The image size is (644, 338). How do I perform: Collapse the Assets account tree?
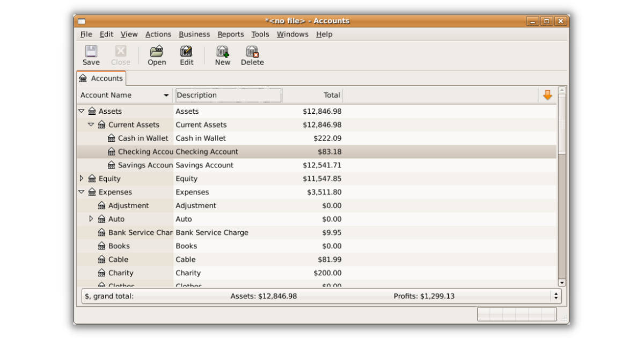tap(82, 111)
